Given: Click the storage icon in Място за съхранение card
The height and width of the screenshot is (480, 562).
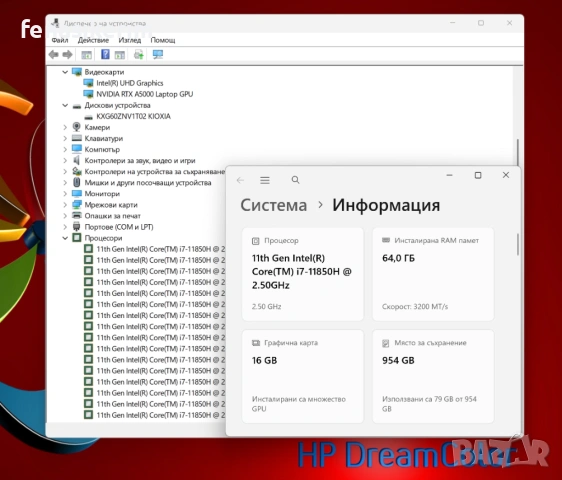Looking at the screenshot, I should coord(386,343).
